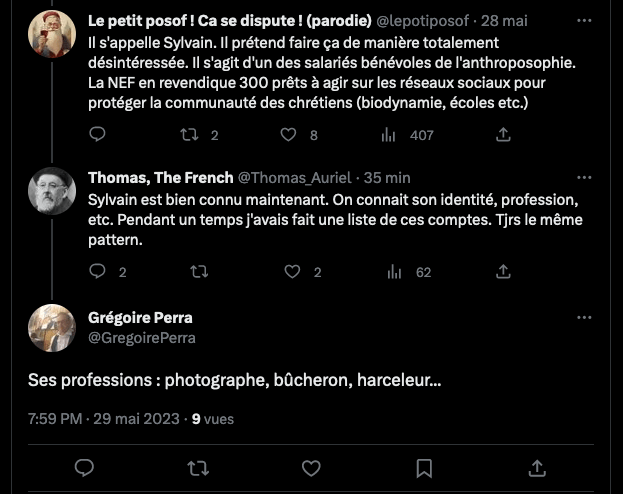Screen dimensions: 623x494
Task: Open more options on Grégoire Perra tweet
Action: [x=585, y=317]
